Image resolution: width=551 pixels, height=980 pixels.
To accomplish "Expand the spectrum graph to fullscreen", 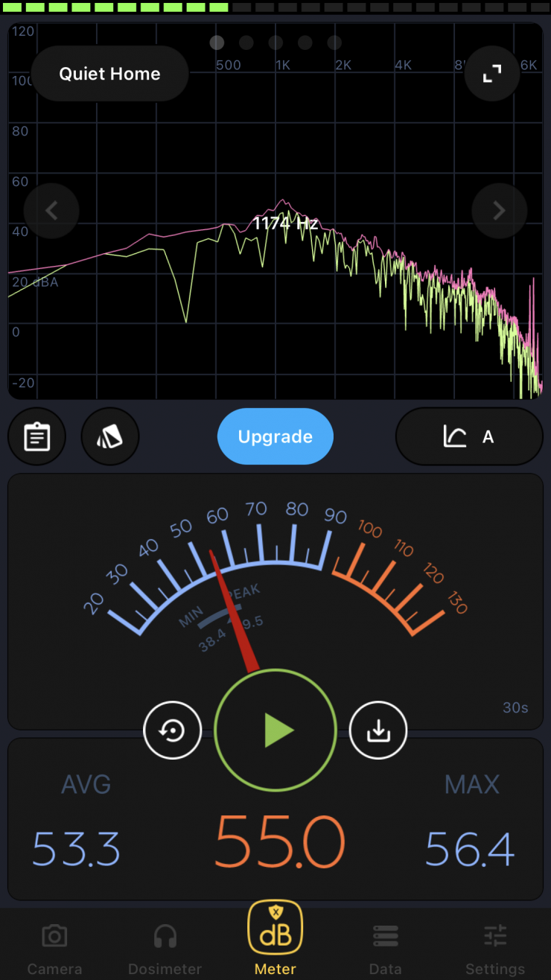I will coord(491,74).
